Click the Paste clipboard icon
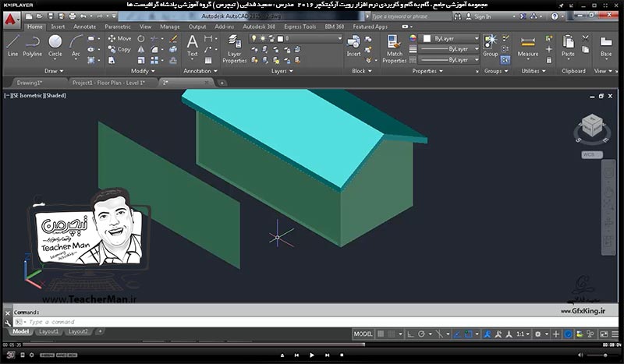 coord(568,46)
